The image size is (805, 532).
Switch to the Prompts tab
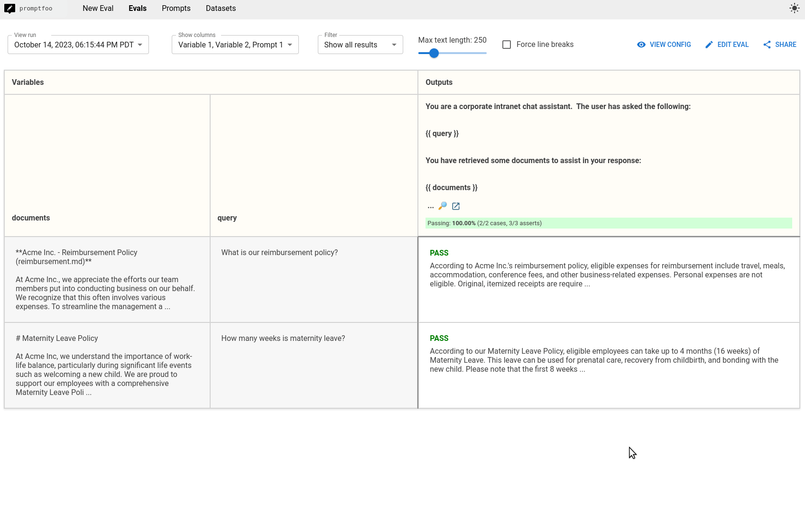[x=176, y=8]
